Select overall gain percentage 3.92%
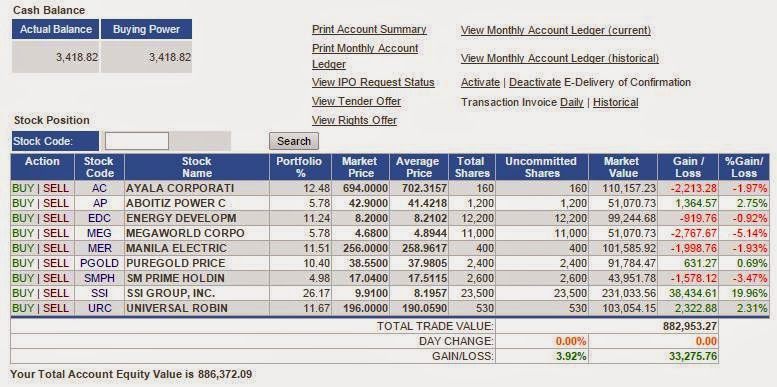 (x=571, y=356)
